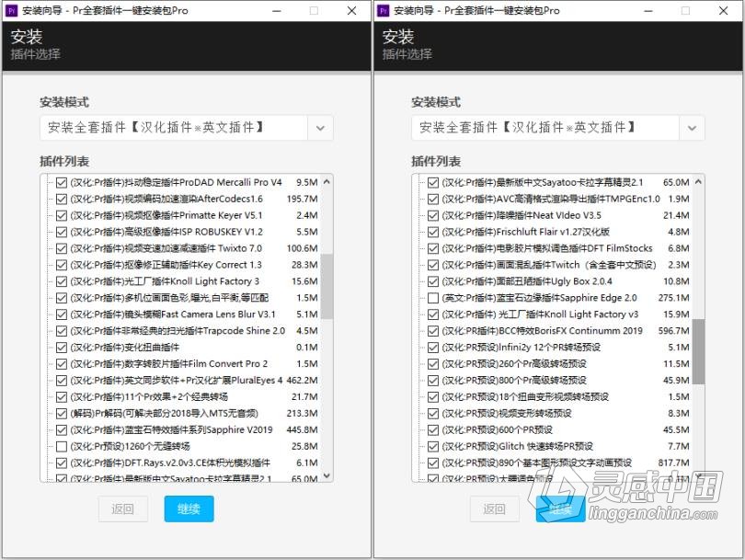Click right window plugin list scrollbar thumb
745x560 pixels.
coord(698,351)
